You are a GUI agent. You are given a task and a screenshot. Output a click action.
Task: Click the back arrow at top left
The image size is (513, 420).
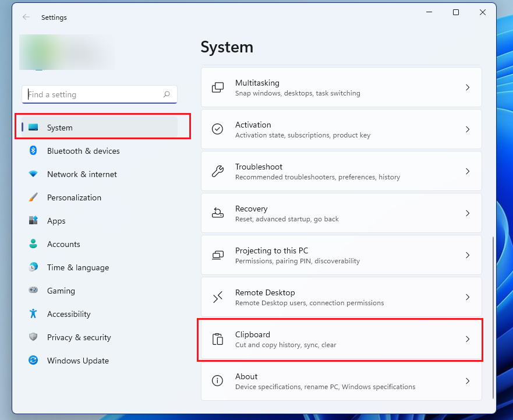[26, 17]
